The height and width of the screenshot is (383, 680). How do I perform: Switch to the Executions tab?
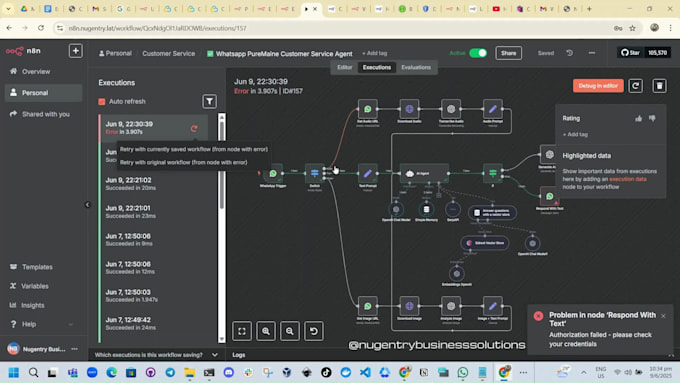tap(376, 67)
